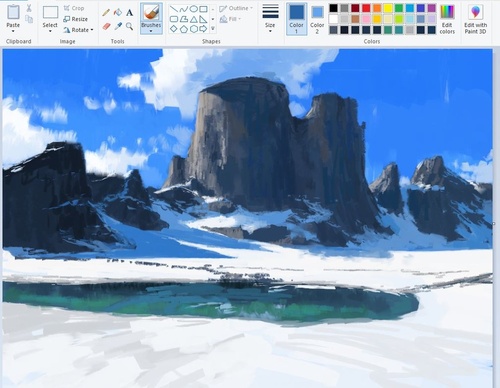The image size is (500, 388).
Task: Select the Pencil tool
Action: pyautogui.click(x=106, y=13)
